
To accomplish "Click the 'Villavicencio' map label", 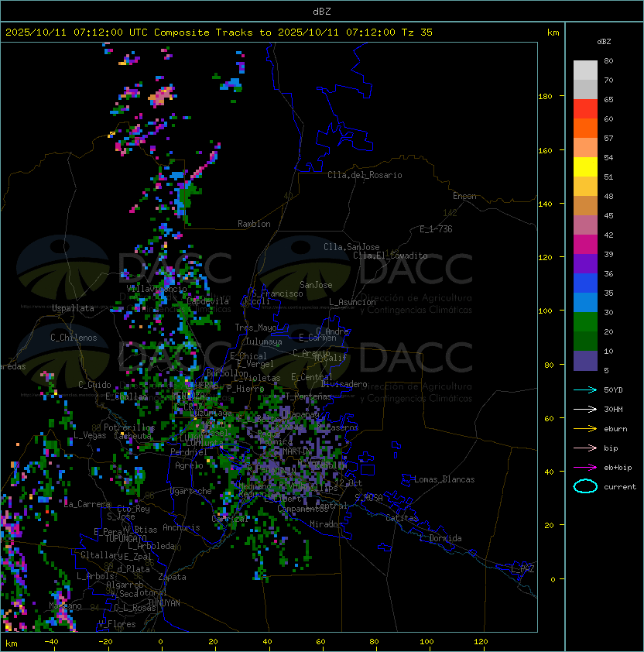I will pyautogui.click(x=156, y=289).
